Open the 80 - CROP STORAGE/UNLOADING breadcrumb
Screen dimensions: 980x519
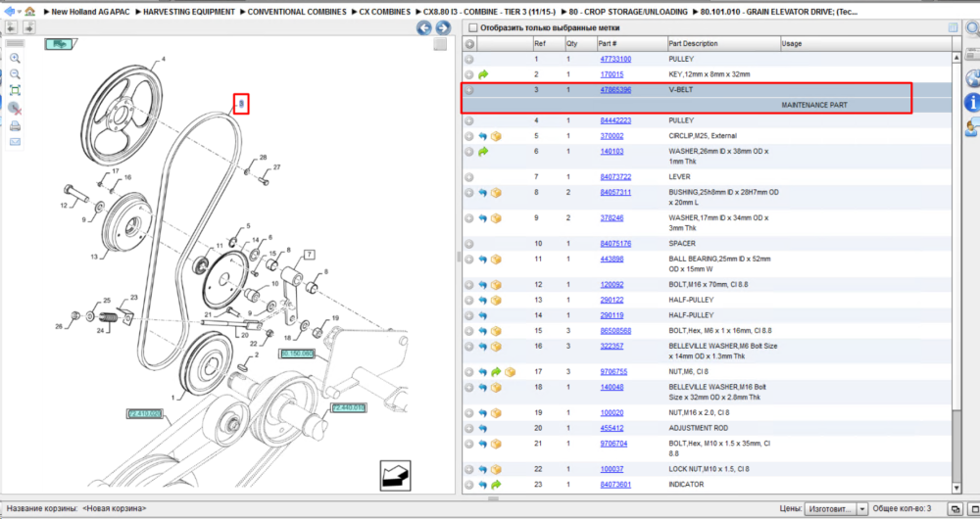(x=628, y=11)
